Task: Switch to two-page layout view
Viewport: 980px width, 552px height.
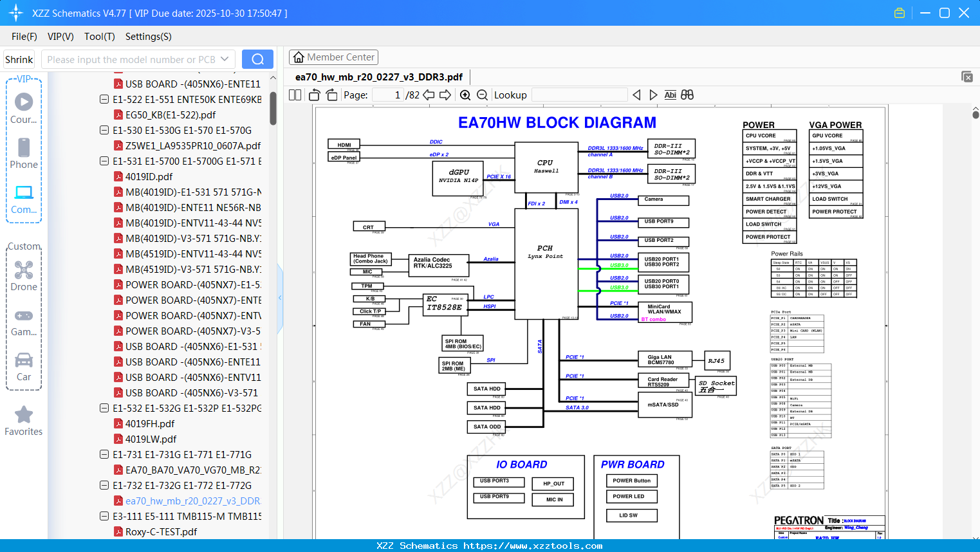Action: [x=295, y=95]
